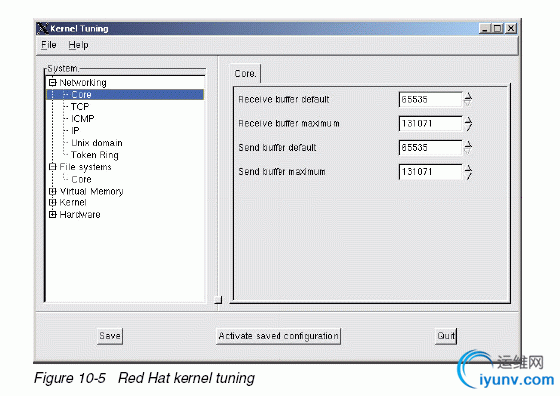The height and width of the screenshot is (396, 560).
Task: Select the Kernel tree label
Action: coord(73,202)
